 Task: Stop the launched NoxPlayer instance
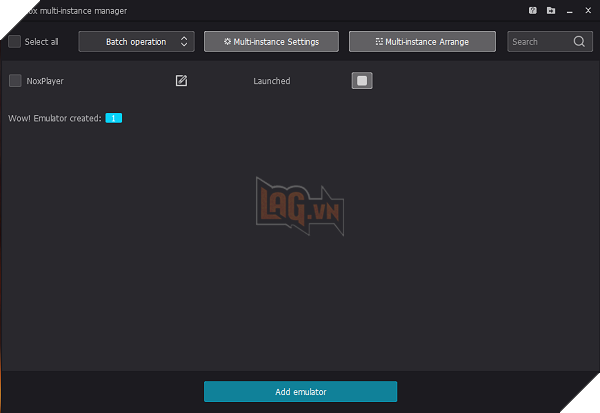(362, 81)
